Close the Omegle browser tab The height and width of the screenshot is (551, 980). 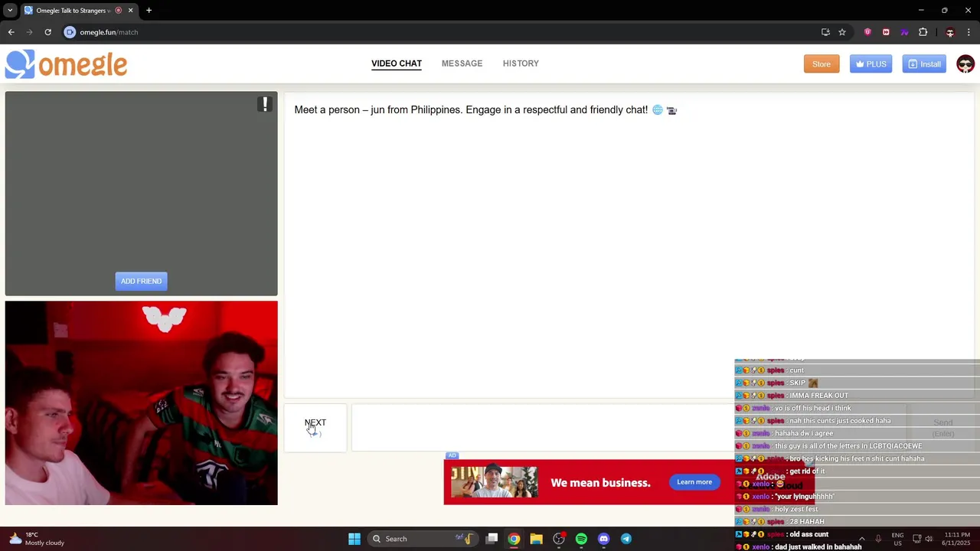(x=130, y=11)
